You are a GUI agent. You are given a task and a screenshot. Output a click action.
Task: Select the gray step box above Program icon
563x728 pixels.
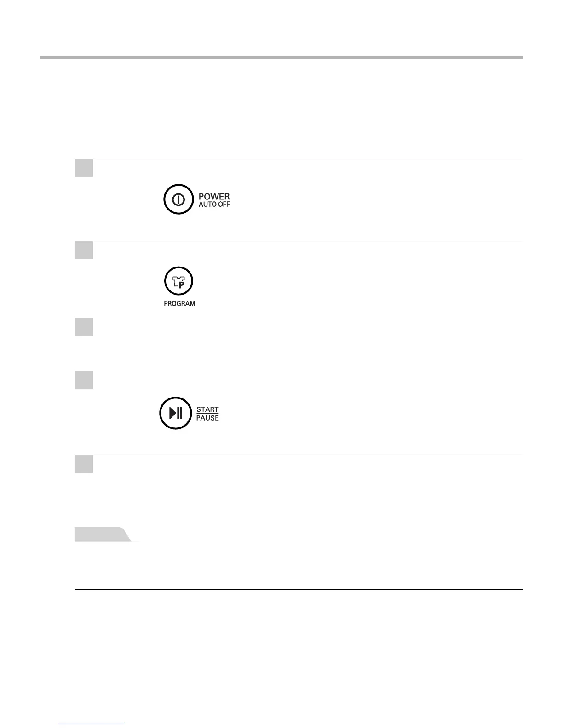pos(84,250)
